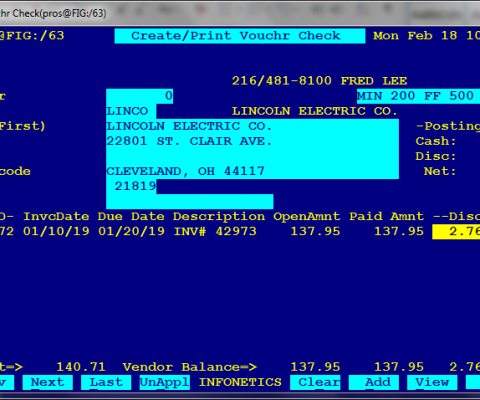Click the CLEVELAND, OH 44117 field
Image resolution: width=480 pixels, height=400 pixels.
click(x=252, y=171)
